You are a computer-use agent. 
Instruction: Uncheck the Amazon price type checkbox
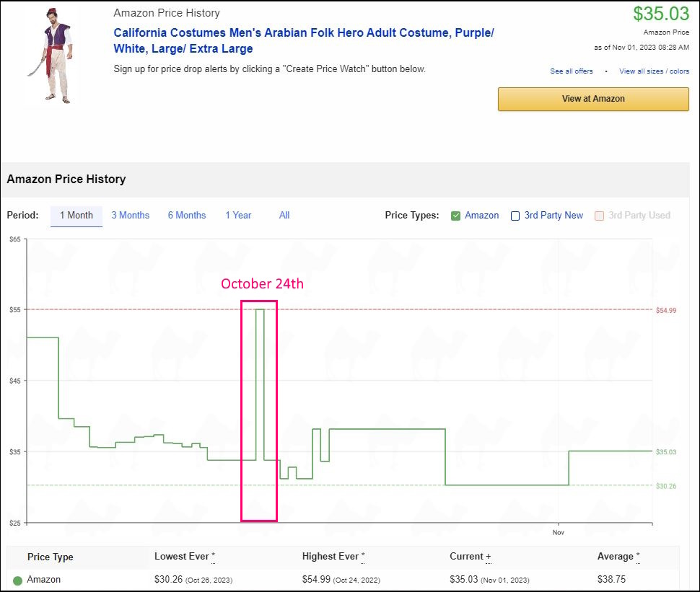(455, 216)
